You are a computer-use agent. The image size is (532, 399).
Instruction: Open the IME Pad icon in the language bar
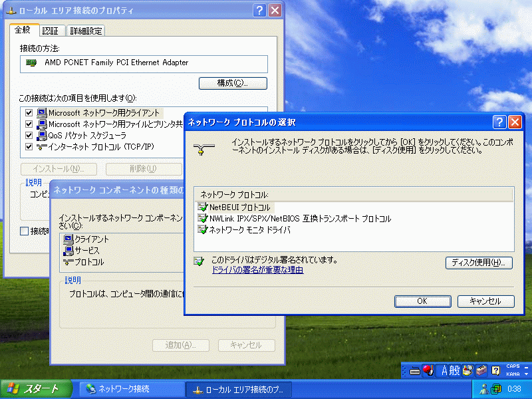pos(467,370)
